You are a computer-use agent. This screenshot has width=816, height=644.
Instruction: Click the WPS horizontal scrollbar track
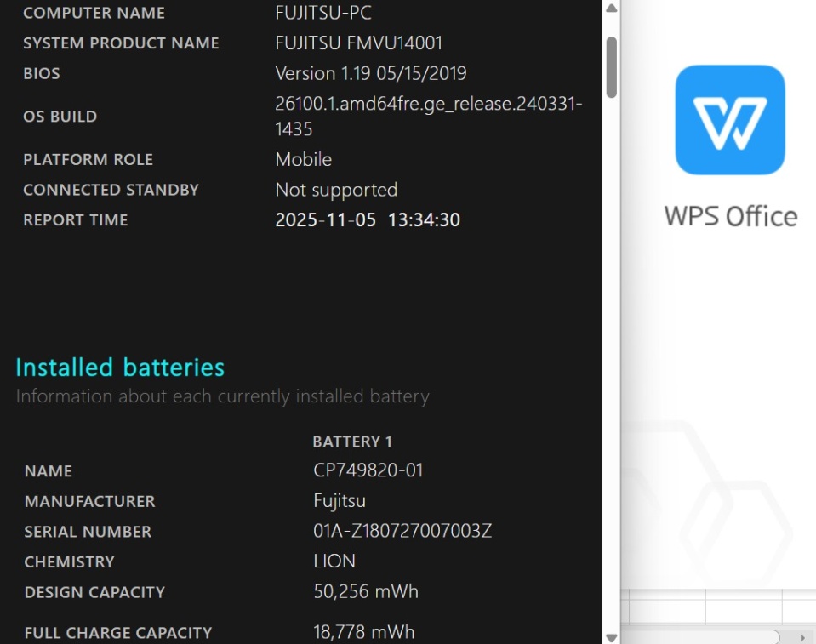pyautogui.click(x=700, y=637)
